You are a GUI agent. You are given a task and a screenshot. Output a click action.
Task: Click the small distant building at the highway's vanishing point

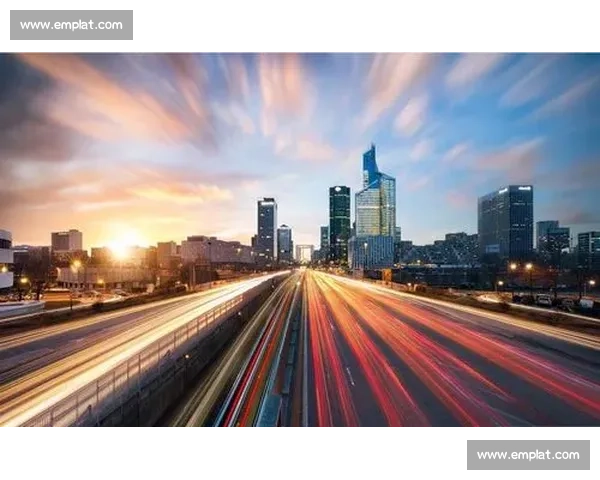304,253
